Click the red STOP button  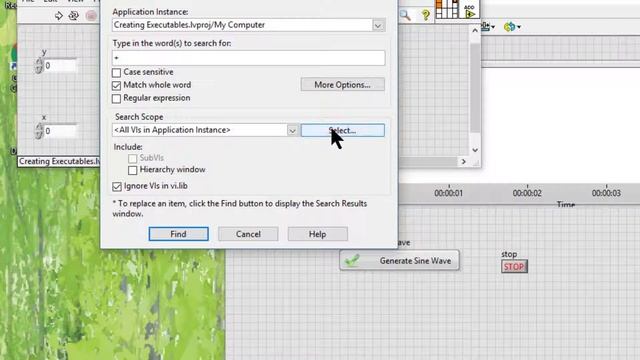(x=514, y=267)
